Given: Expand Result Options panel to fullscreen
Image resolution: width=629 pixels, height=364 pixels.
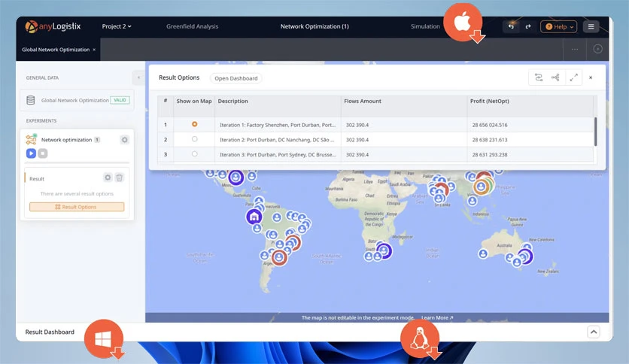Looking at the screenshot, I should tap(573, 77).
